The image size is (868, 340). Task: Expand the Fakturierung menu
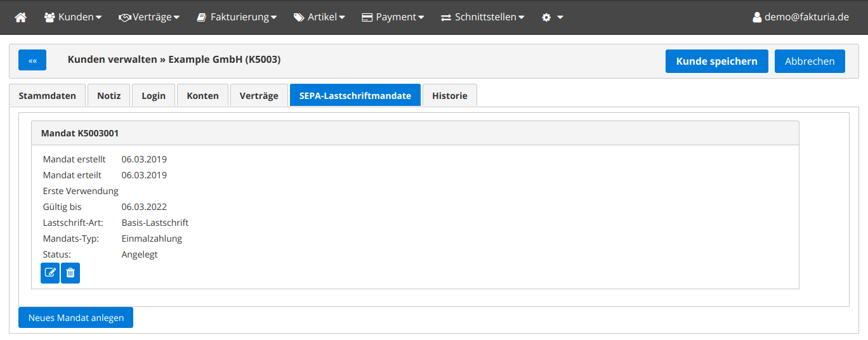[237, 17]
